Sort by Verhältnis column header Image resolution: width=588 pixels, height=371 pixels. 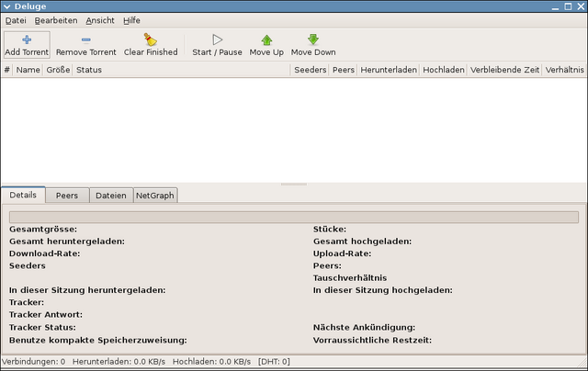coord(565,70)
